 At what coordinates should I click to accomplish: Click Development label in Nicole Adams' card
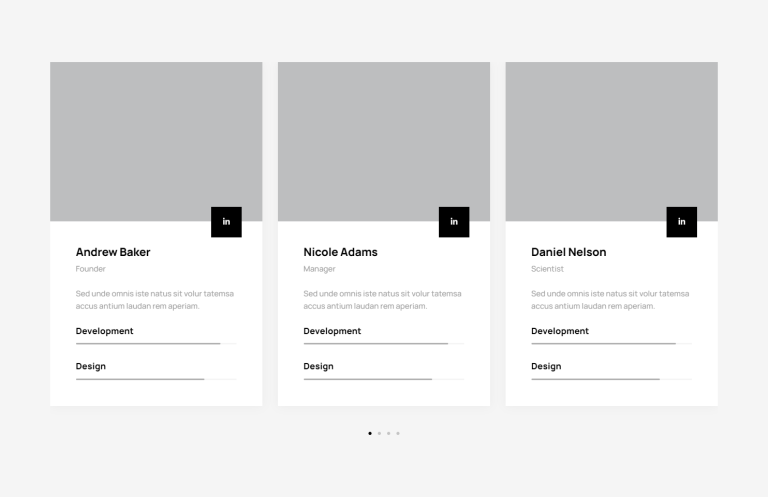332,331
